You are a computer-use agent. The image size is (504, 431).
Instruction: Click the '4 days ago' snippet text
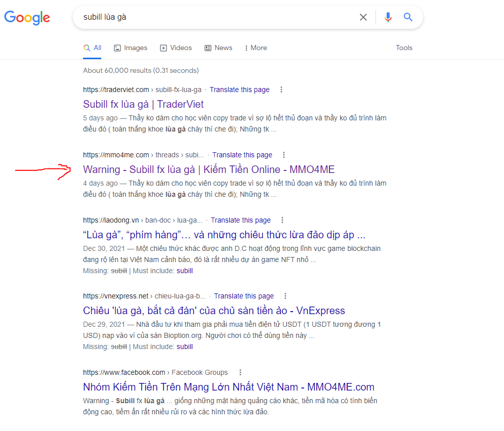pyautogui.click(x=100, y=183)
